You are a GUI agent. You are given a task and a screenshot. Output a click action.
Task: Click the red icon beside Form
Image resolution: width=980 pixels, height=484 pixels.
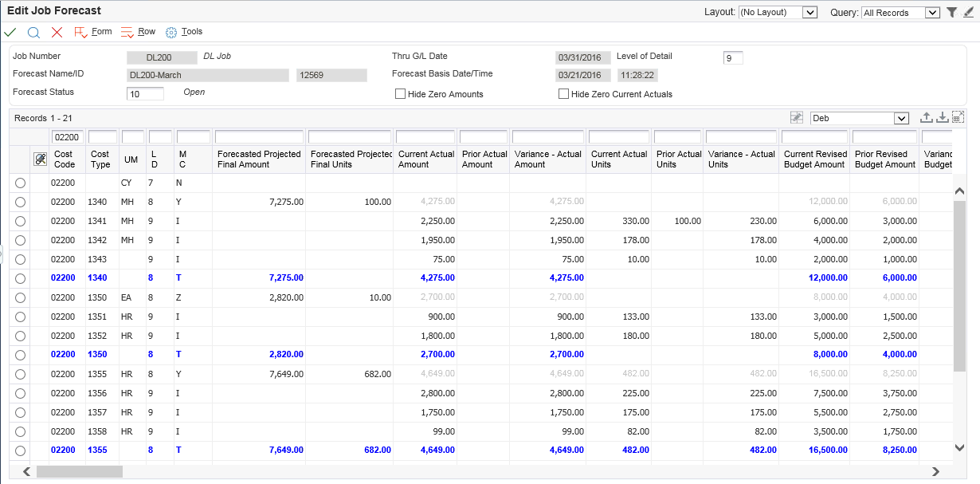(80, 32)
